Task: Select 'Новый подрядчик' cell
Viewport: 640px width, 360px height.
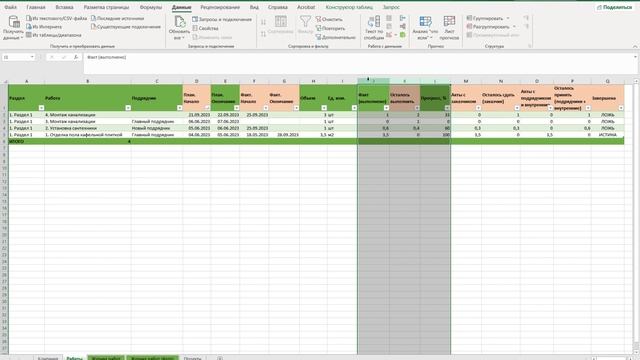Action: pyautogui.click(x=156, y=128)
